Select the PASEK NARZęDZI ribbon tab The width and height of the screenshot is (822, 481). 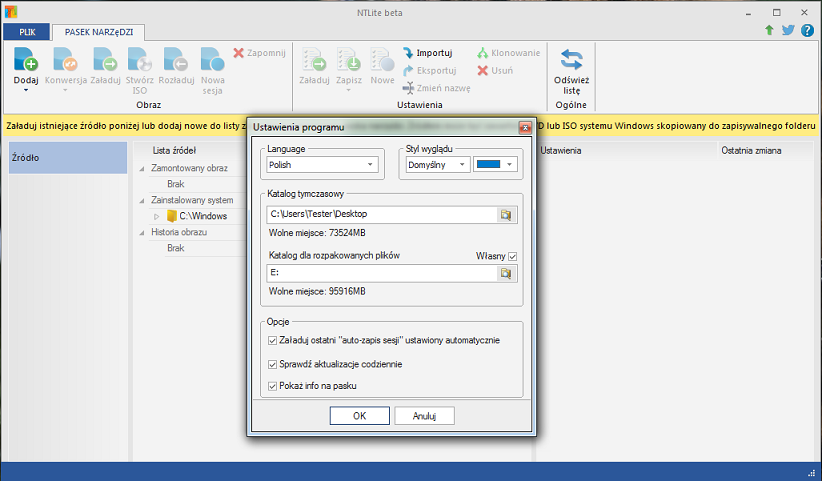point(99,32)
